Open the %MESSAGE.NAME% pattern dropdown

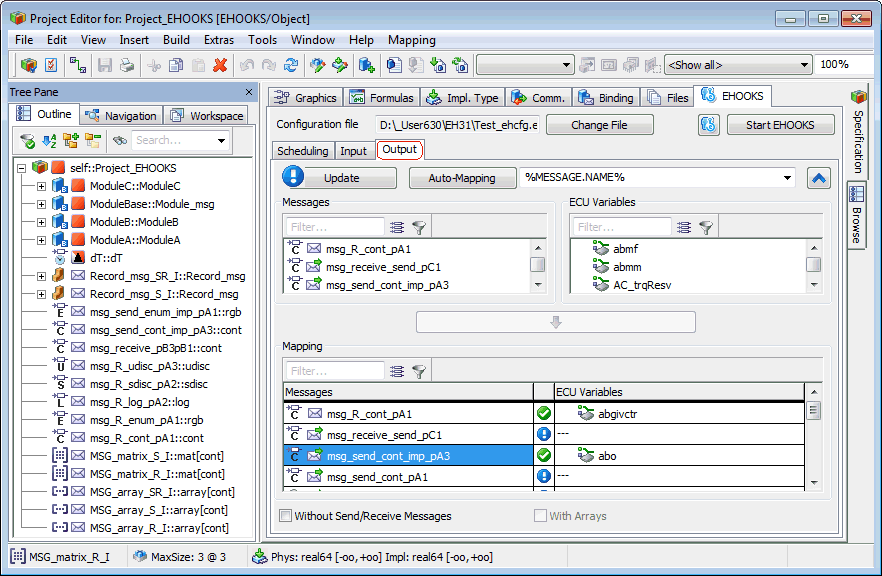click(x=788, y=178)
